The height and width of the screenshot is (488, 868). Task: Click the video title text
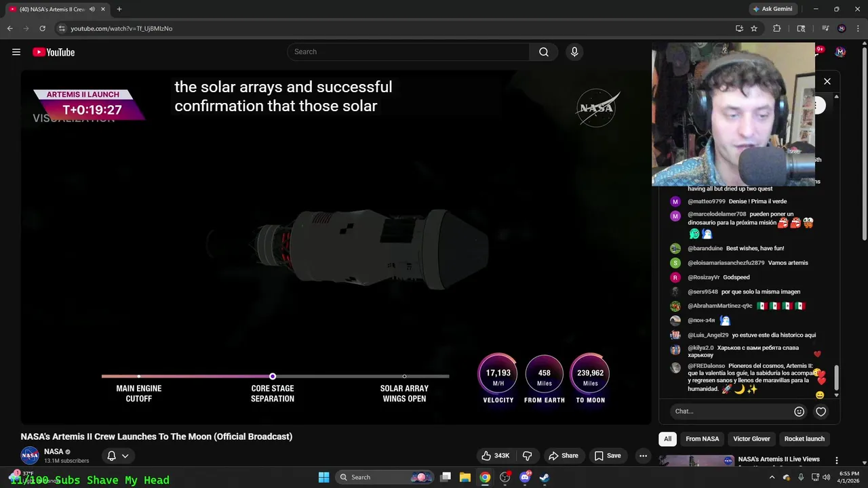click(157, 436)
